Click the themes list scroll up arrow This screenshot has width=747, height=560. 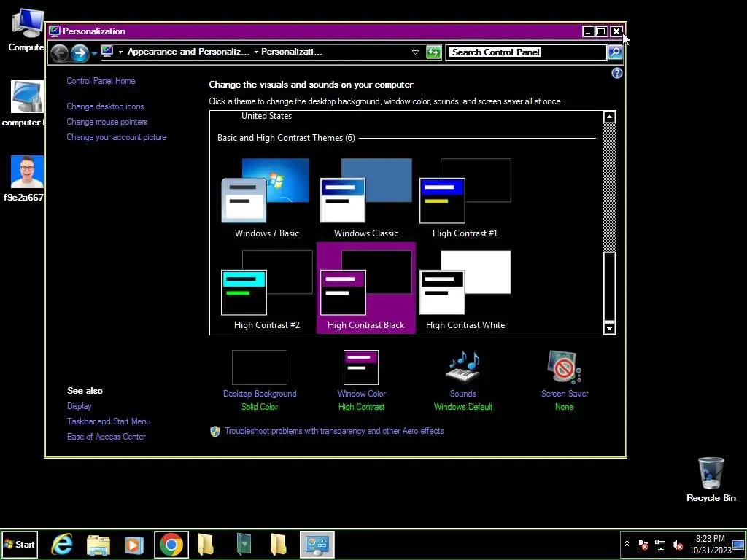point(609,117)
